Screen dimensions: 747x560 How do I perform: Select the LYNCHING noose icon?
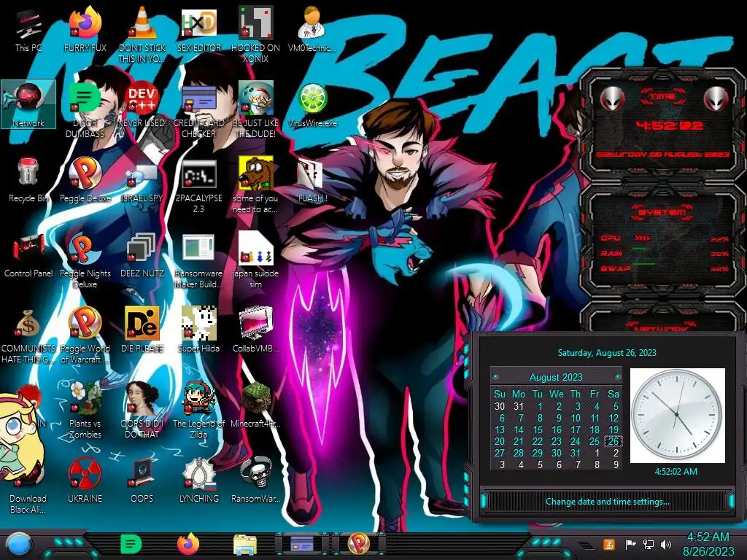(x=198, y=480)
